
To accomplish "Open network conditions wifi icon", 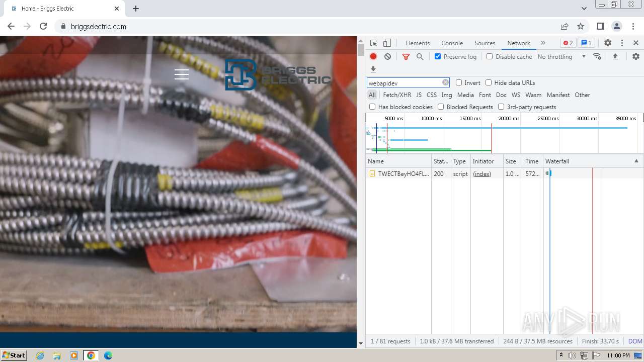I will pyautogui.click(x=597, y=56).
